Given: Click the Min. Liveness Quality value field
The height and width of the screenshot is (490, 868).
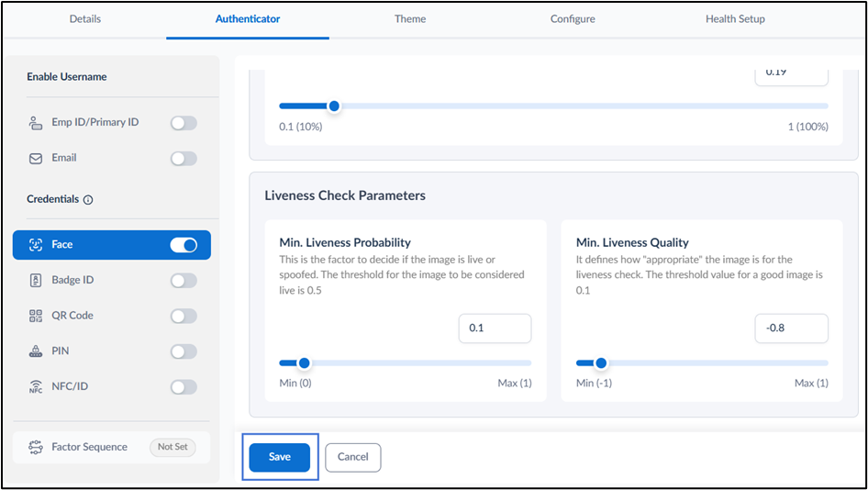Looking at the screenshot, I should 792,329.
